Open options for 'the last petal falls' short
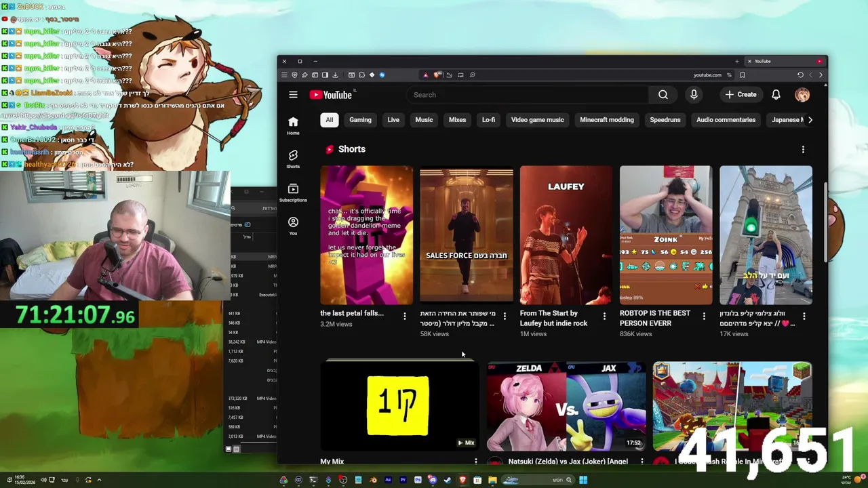868x488 pixels. 404,316
